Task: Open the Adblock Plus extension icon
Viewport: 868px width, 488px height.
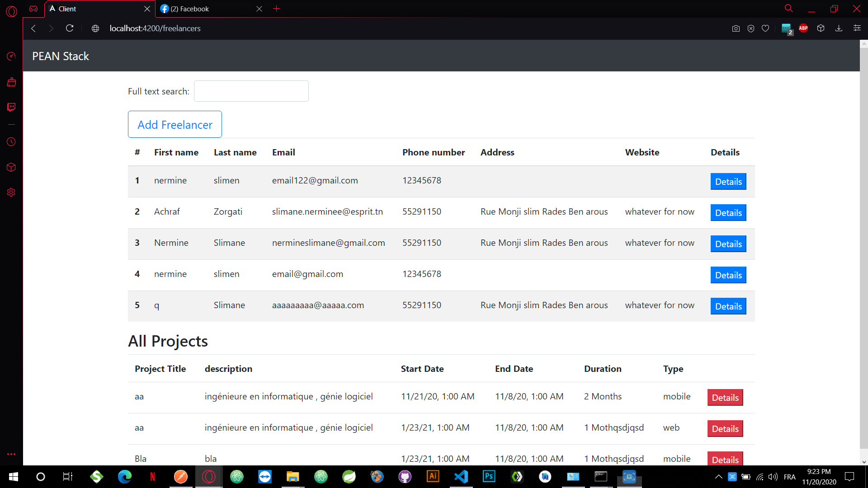Action: point(803,28)
